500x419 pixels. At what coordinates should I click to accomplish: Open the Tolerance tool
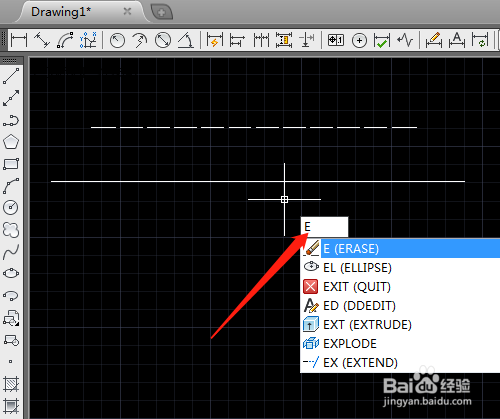click(336, 40)
